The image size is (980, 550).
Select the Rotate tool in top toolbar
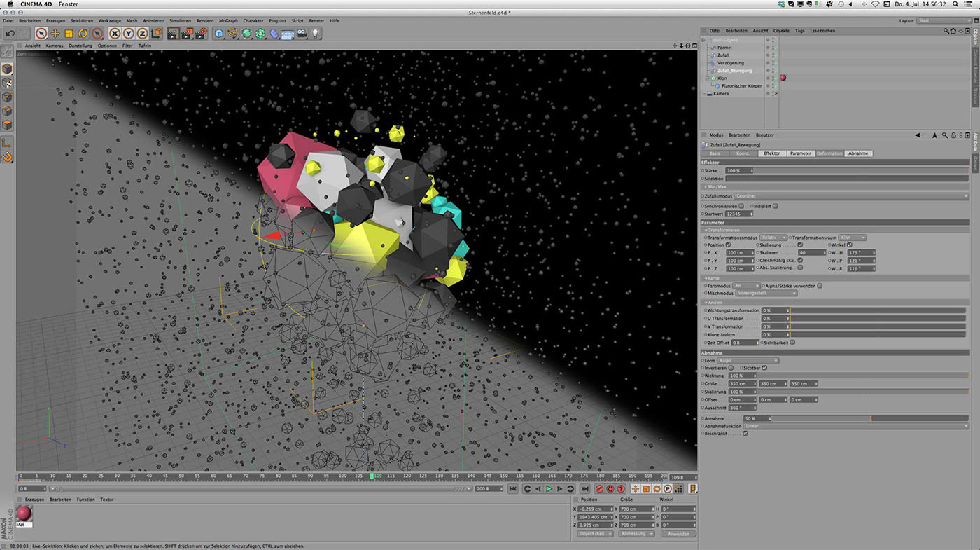83,33
